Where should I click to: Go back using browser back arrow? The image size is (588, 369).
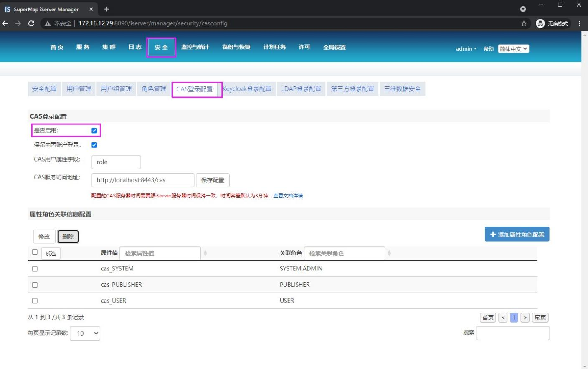click(x=5, y=23)
